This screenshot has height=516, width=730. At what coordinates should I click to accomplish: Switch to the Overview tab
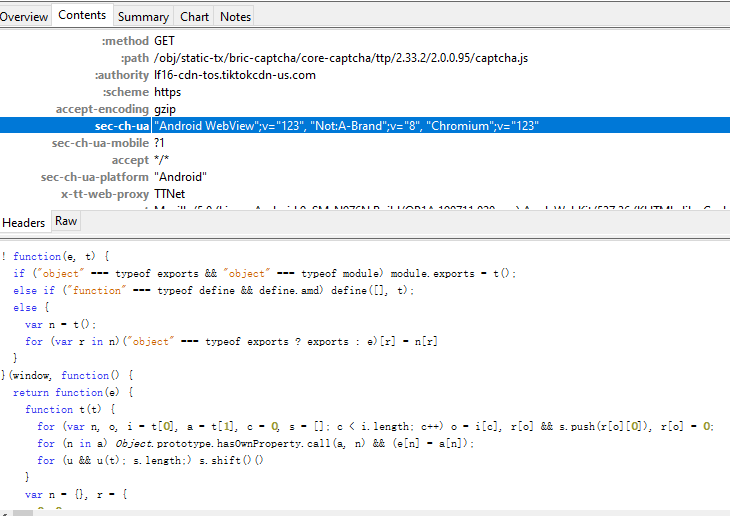(24, 16)
